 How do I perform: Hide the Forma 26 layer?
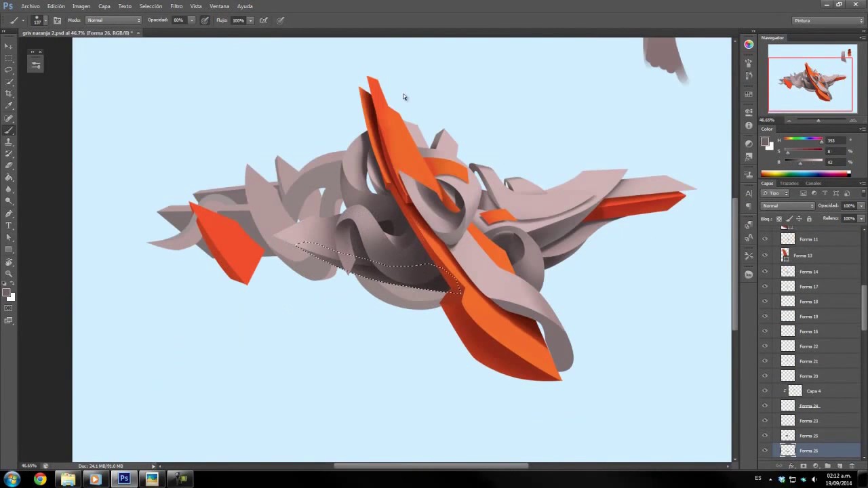pos(765,451)
